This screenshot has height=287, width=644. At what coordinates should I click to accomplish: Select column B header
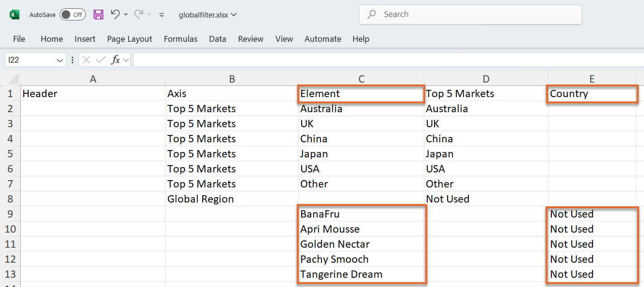pos(232,79)
